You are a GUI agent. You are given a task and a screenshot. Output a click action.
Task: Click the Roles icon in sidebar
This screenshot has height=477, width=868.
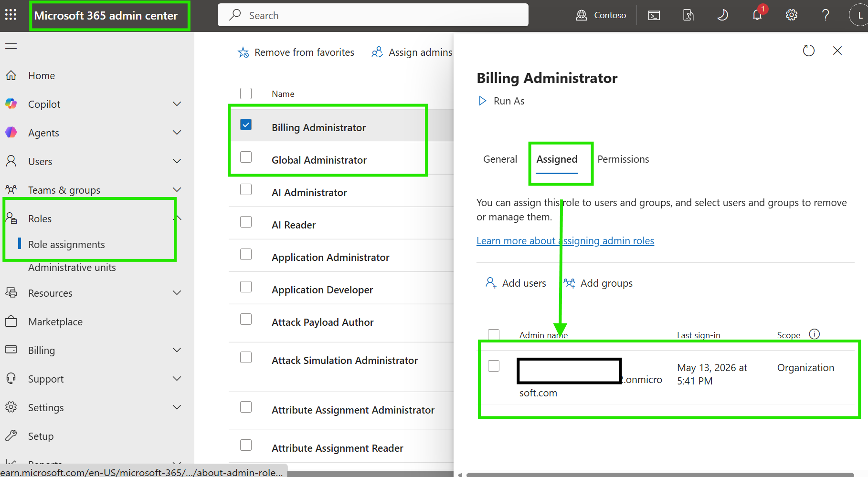click(x=11, y=218)
